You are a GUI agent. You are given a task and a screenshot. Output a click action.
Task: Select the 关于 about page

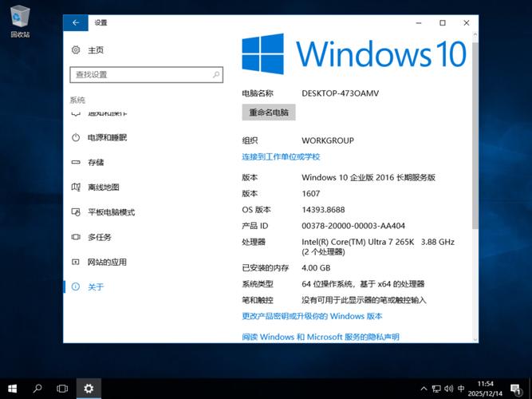click(96, 286)
